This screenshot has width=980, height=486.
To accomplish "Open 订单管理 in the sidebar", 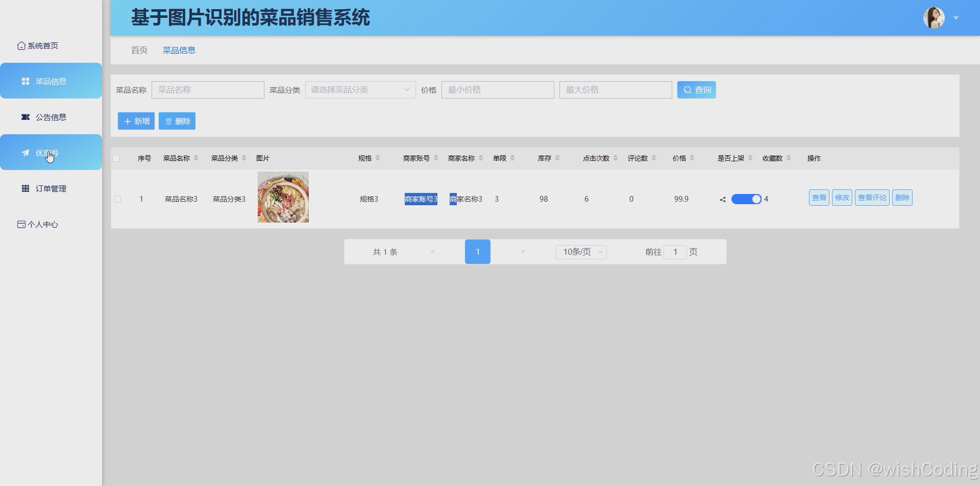I will tap(25, 188).
